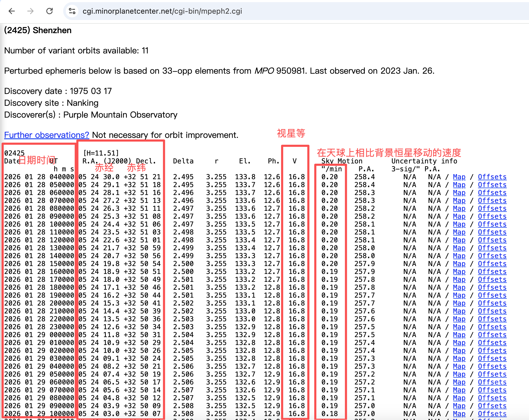
Task: Reload the page with refresh icon
Action: (x=49, y=11)
